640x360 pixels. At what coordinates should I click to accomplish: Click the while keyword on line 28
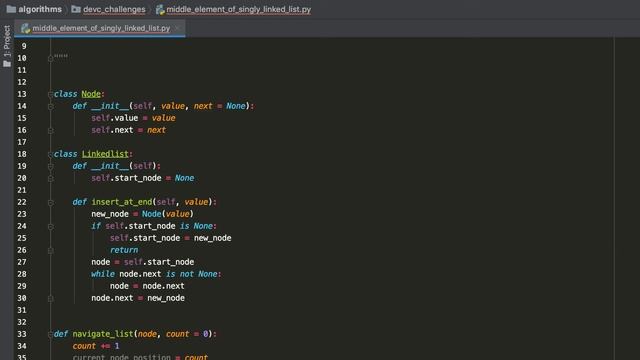point(103,274)
